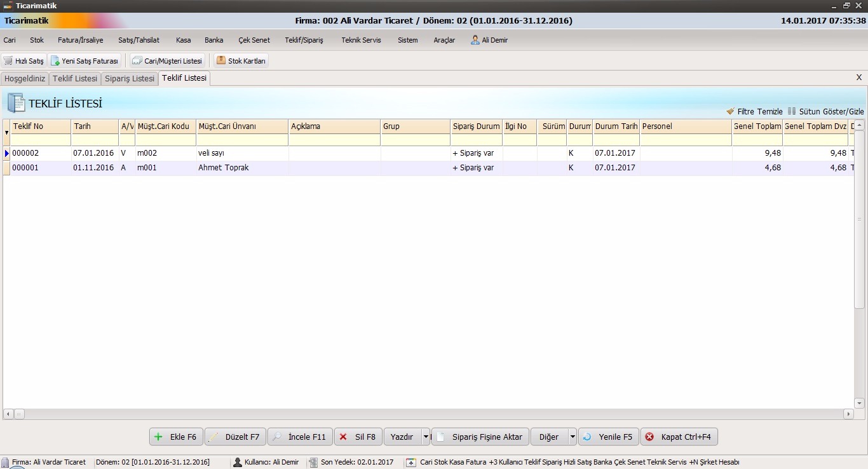This screenshot has height=469, width=868.
Task: Expand the Diğer dropdown arrow
Action: 573,437
